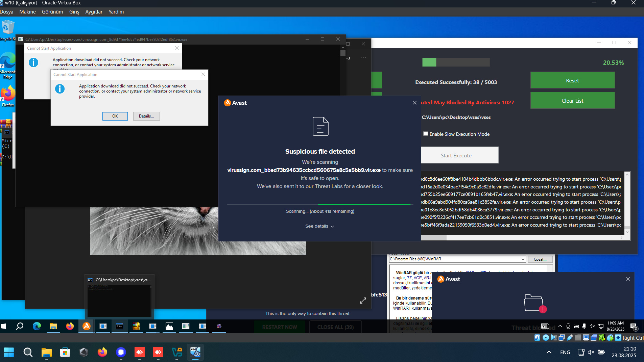The width and height of the screenshot is (644, 362).
Task: Open VirtualBox USB devices indicator
Action: [570, 338]
